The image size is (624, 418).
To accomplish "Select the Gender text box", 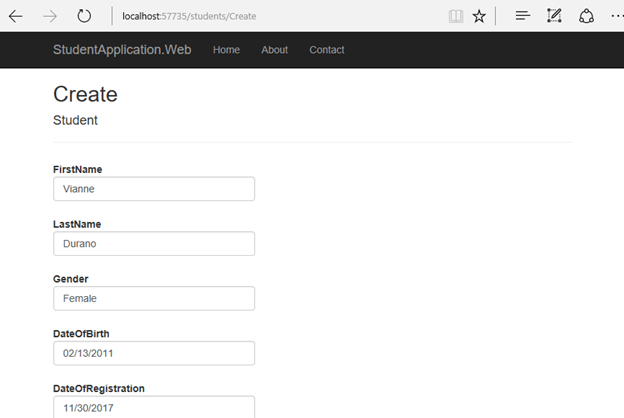I will (154, 298).
